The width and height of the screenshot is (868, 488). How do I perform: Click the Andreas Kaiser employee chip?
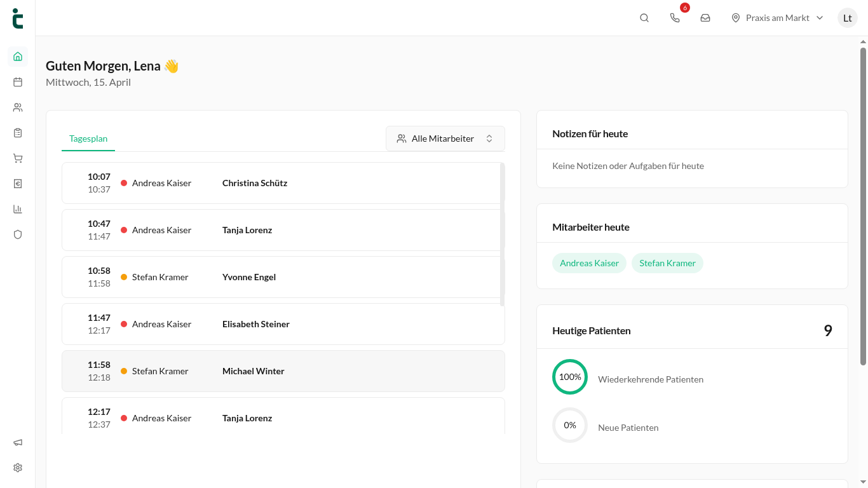click(589, 263)
